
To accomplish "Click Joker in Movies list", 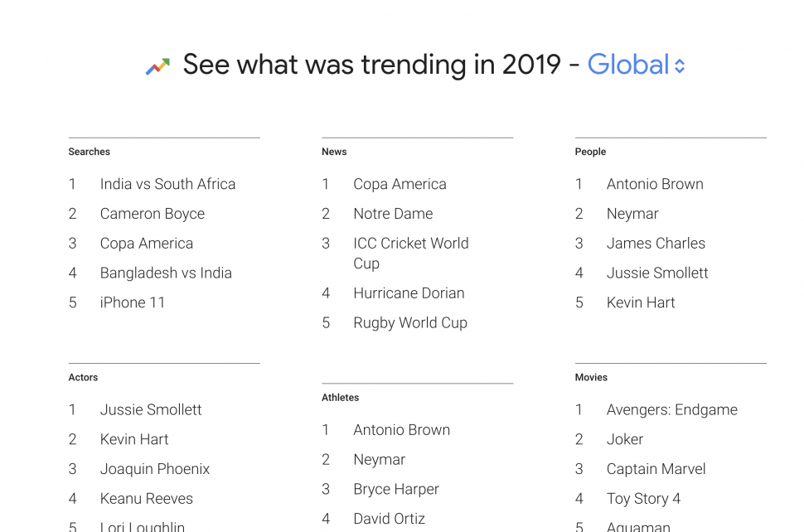I will (x=624, y=439).
